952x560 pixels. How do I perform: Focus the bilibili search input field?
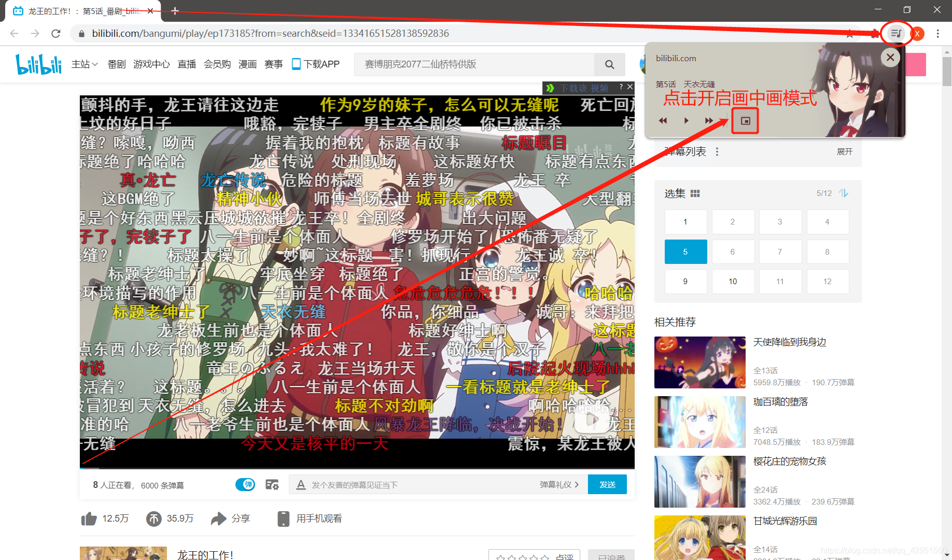click(474, 64)
